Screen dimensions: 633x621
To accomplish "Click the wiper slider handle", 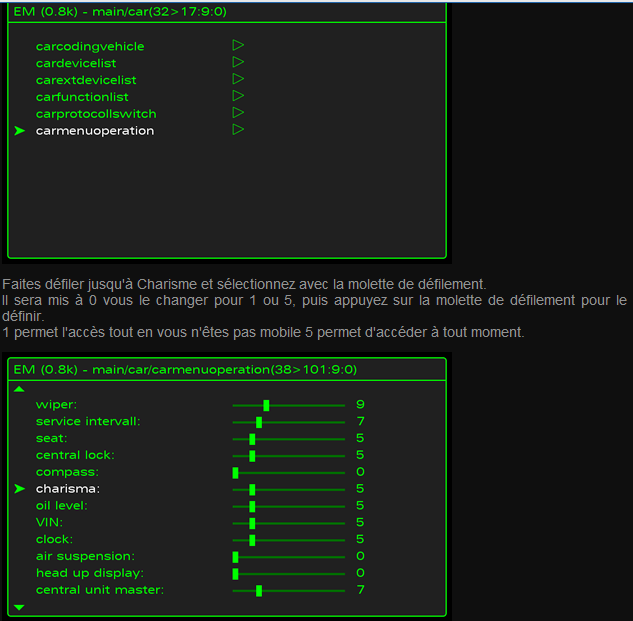I will point(266,405).
